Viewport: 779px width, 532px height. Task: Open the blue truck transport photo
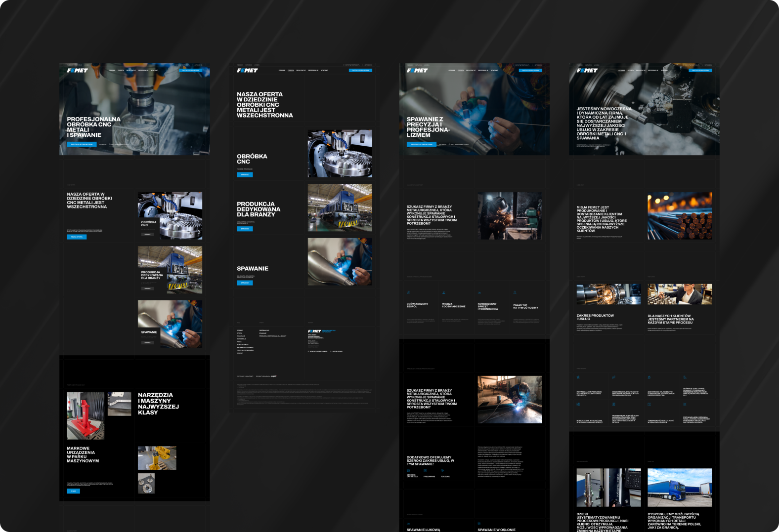tap(680, 487)
